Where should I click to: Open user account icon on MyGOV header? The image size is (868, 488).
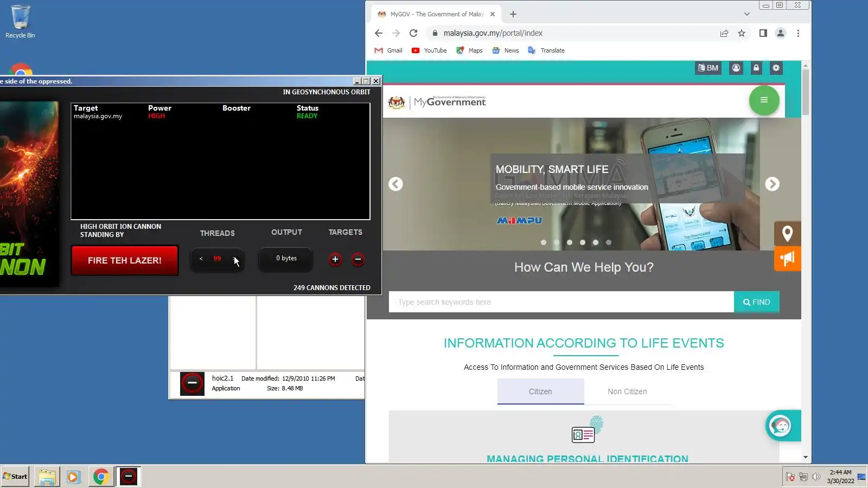[736, 68]
